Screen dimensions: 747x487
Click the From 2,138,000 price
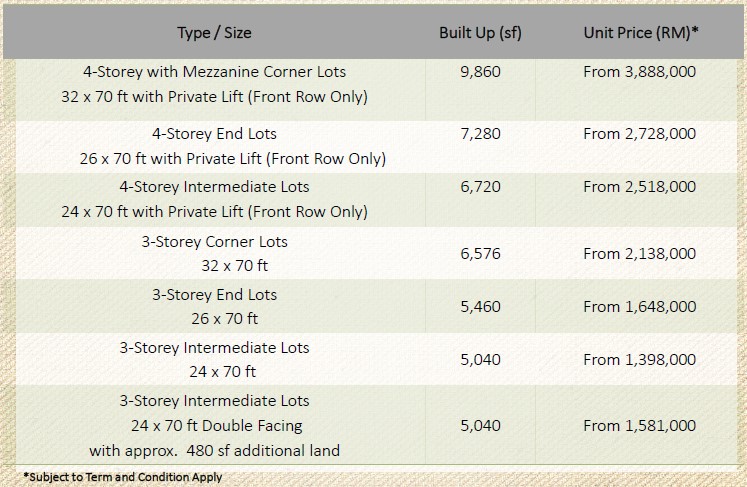(639, 254)
